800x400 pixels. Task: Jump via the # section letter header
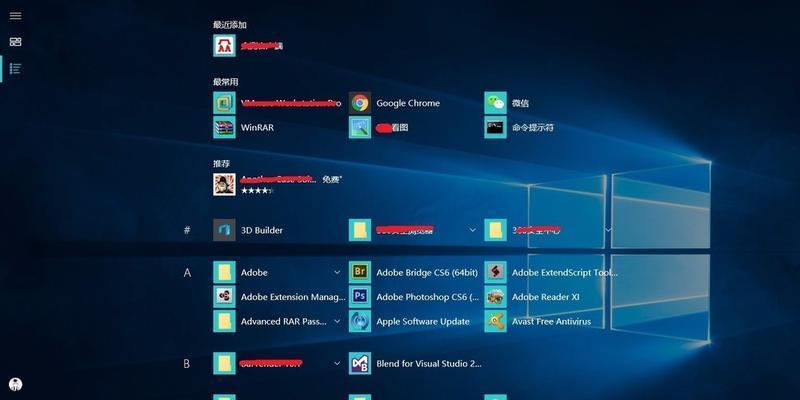[x=187, y=230]
